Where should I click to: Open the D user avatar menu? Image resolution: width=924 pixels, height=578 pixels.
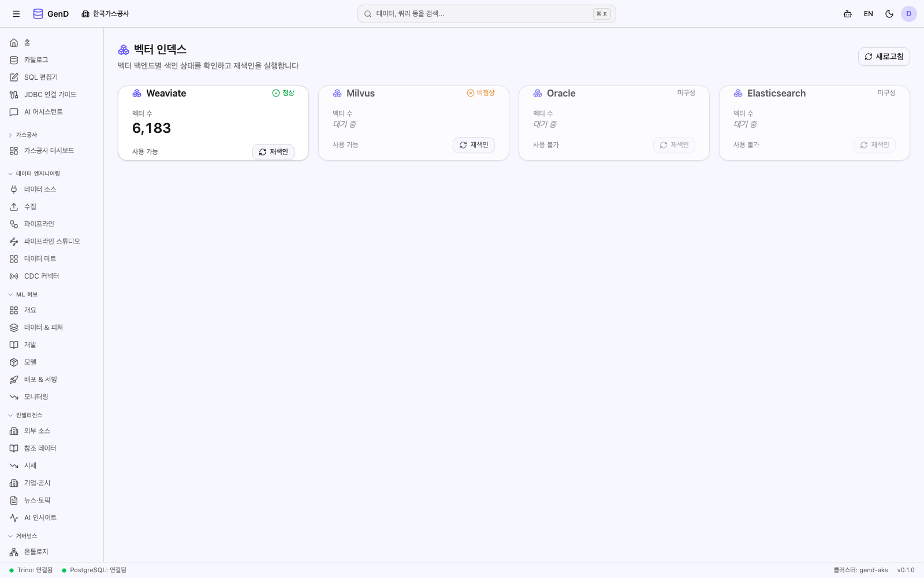click(909, 14)
